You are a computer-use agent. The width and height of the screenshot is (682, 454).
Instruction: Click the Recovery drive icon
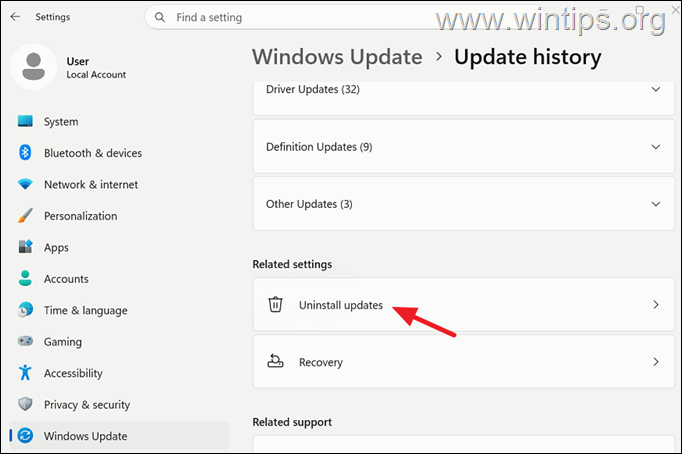pyautogui.click(x=275, y=361)
